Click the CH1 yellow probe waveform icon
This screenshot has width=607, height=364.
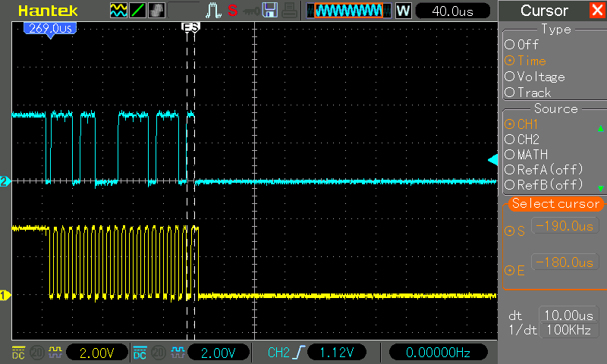click(55, 352)
